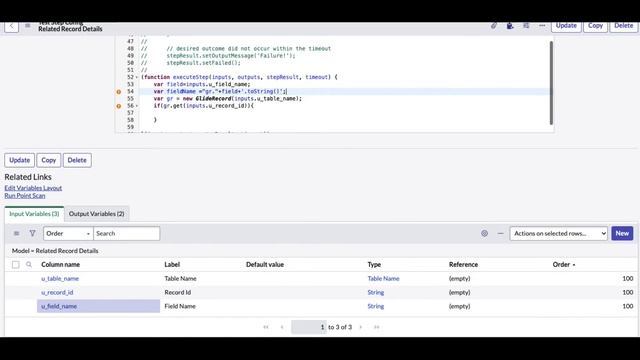Click the lower Update button below script
This screenshot has height=360, width=640.
pyautogui.click(x=20, y=160)
